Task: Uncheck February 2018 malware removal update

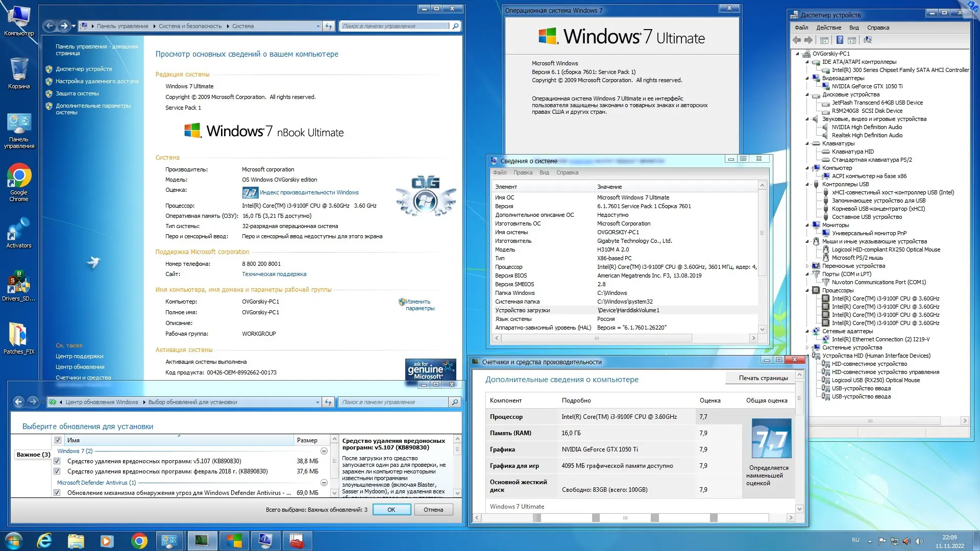Action: [57, 471]
